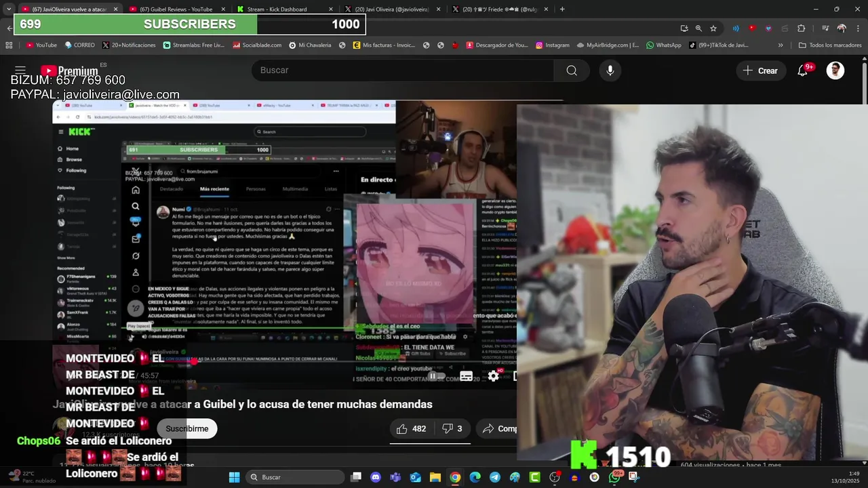Click the taskbar Buscar search box
868x488 pixels.
pos(294,477)
